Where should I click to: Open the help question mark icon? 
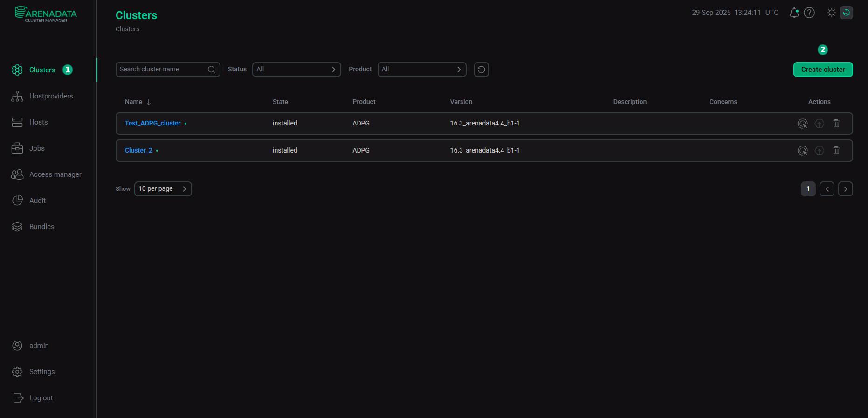[x=809, y=13]
